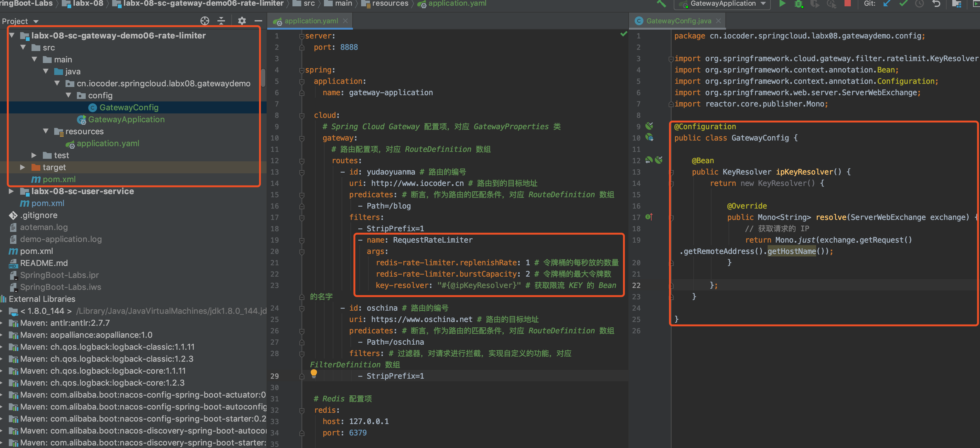Viewport: 980px width, 448px height.
Task: Build project with the hammer icon
Action: (661, 4)
